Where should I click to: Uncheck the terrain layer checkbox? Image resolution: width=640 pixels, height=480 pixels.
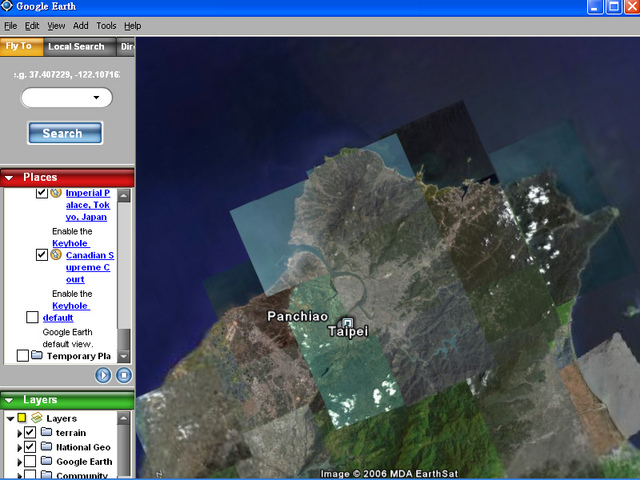(x=30, y=432)
